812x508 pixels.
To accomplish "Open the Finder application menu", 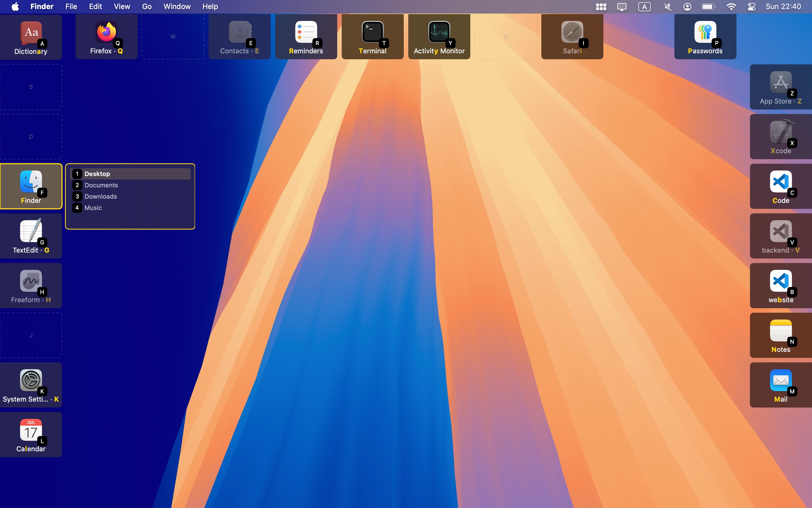I will (x=42, y=6).
